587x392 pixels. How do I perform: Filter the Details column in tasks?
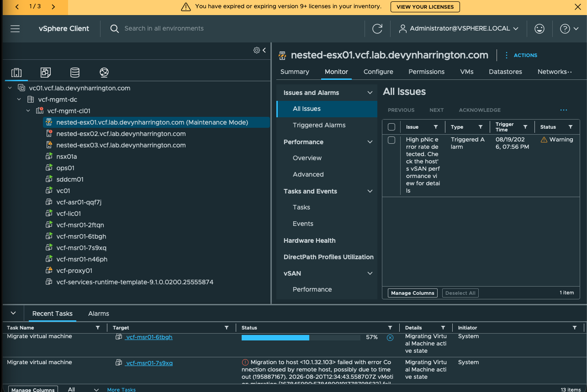(x=443, y=328)
